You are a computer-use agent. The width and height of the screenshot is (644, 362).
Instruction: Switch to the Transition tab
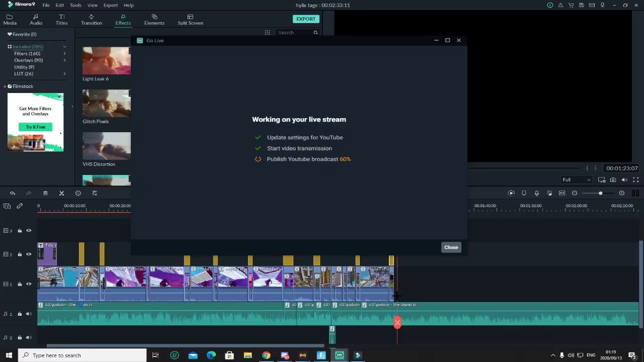tap(92, 20)
